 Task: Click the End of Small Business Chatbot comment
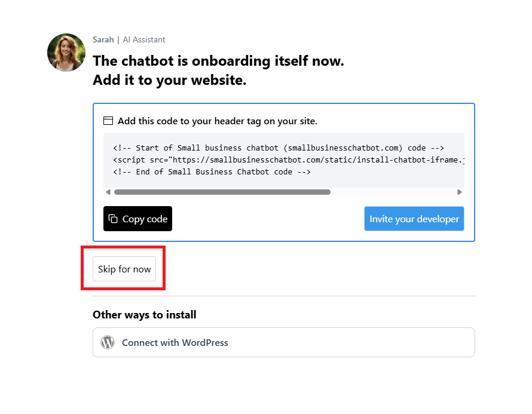point(212,171)
